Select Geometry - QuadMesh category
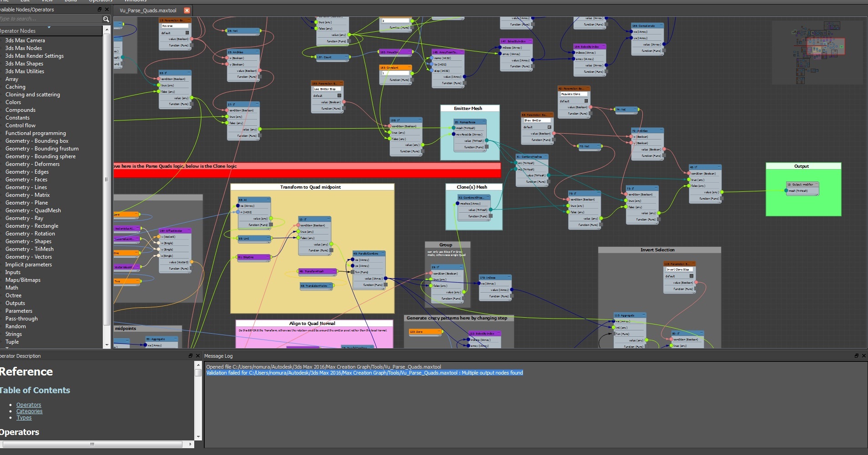 (x=33, y=210)
